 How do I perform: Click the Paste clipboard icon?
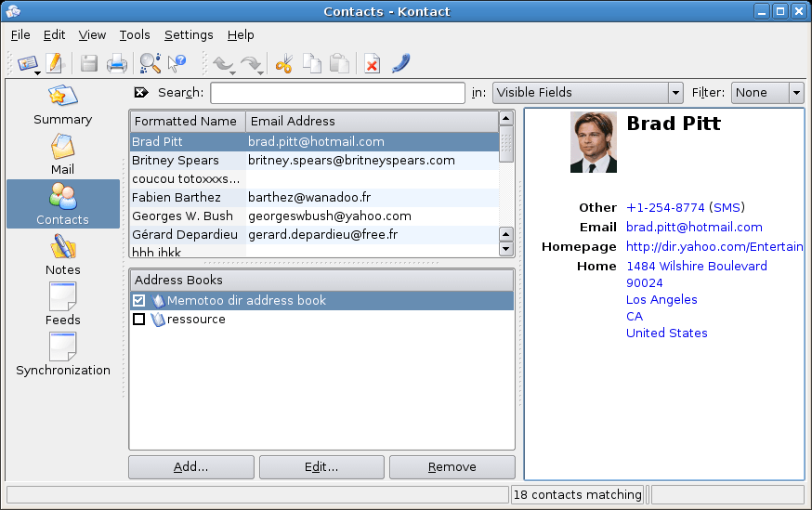(340, 64)
